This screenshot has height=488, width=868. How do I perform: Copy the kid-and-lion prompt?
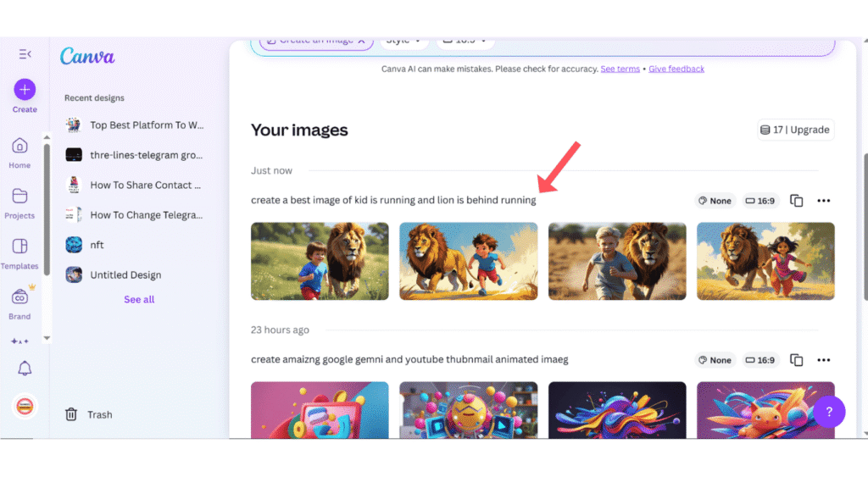(796, 200)
